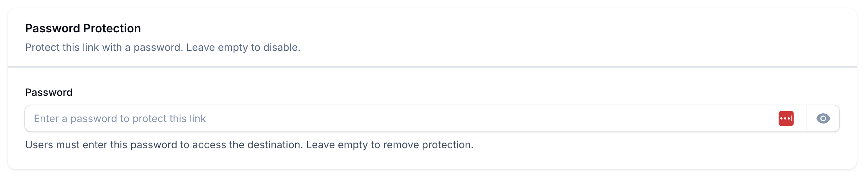Show the password with the eye icon

(x=823, y=118)
